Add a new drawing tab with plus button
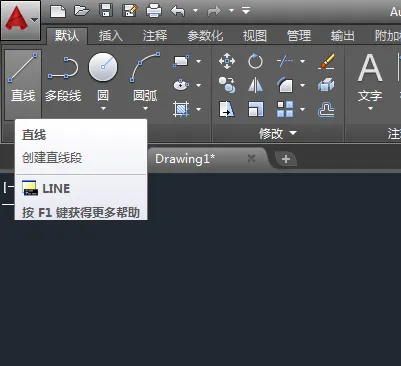Viewport: 401px width, 366px height. (x=286, y=159)
